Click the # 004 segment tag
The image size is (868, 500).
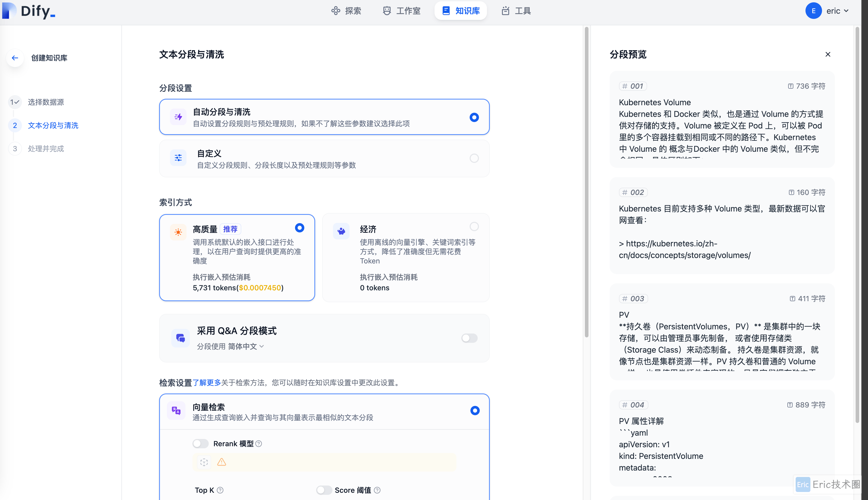click(x=633, y=405)
